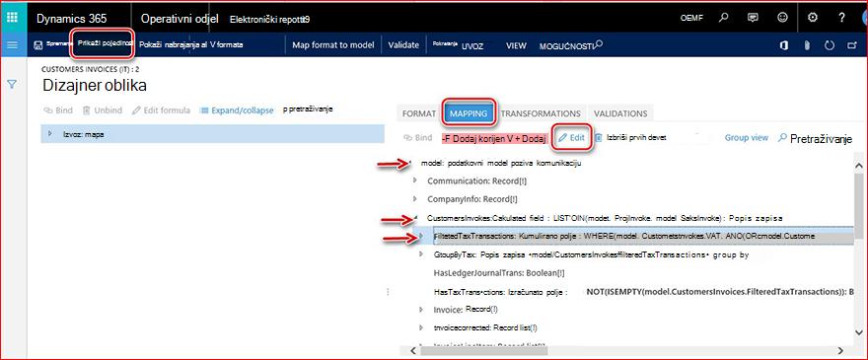Image resolution: width=868 pixels, height=360 pixels.
Task: Select the FilteredTaxTransactions row
Action: (x=634, y=236)
